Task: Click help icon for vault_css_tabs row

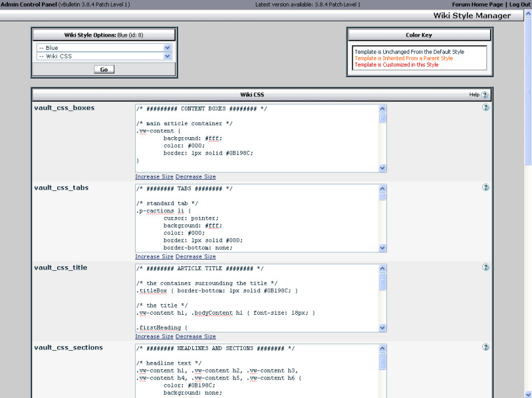Action: [x=485, y=188]
